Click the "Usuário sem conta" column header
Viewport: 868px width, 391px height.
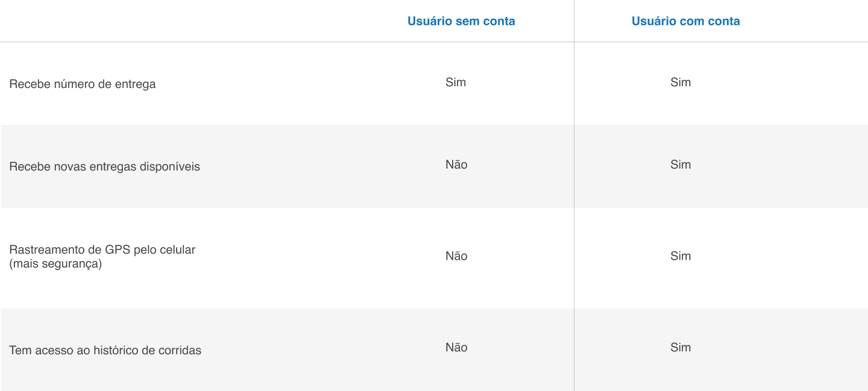(x=461, y=22)
